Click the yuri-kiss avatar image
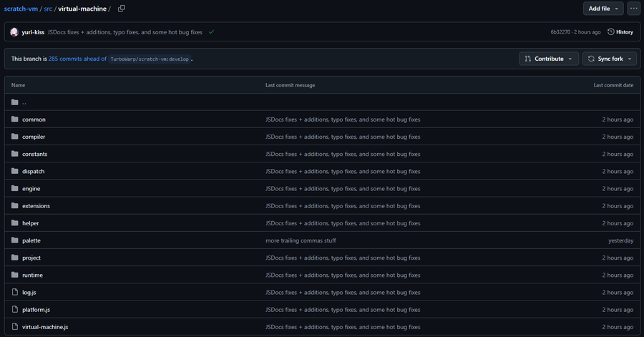Screen dimensions: 644x337 click(14, 32)
